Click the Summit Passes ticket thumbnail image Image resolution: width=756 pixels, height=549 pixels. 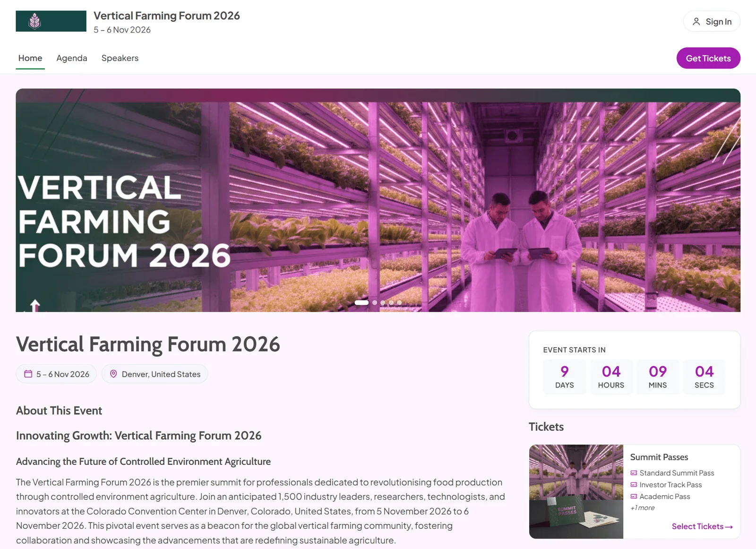coord(576,491)
